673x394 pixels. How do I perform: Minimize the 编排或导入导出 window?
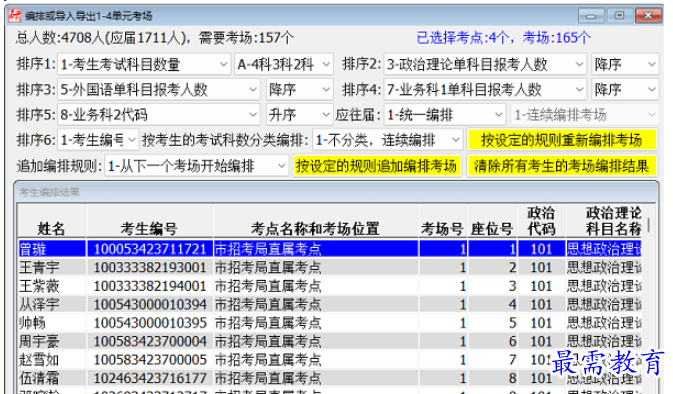coord(591,16)
